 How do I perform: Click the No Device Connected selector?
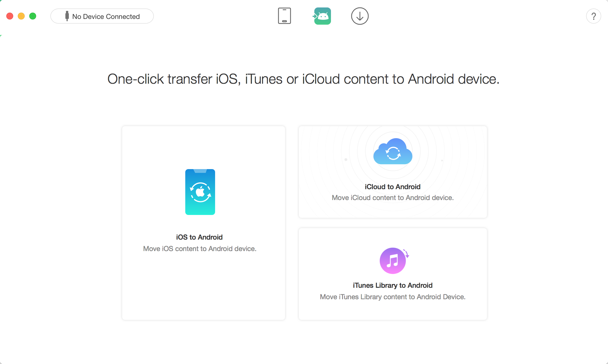(102, 16)
